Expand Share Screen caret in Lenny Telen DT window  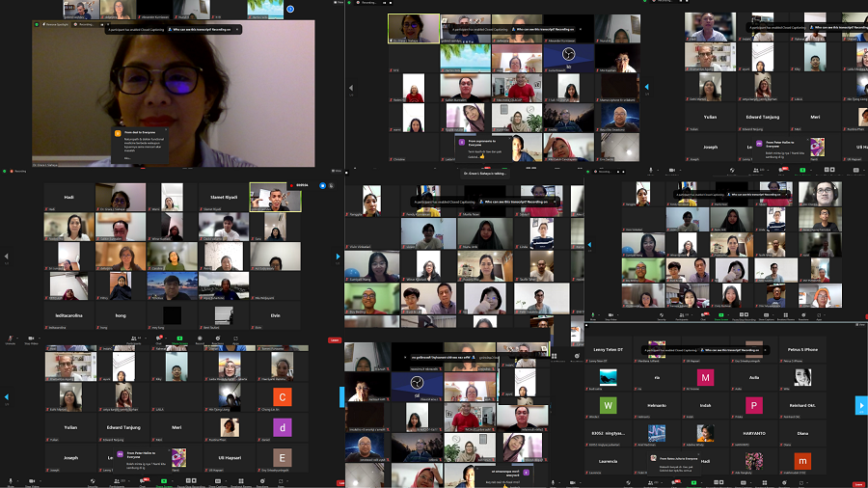(701, 482)
